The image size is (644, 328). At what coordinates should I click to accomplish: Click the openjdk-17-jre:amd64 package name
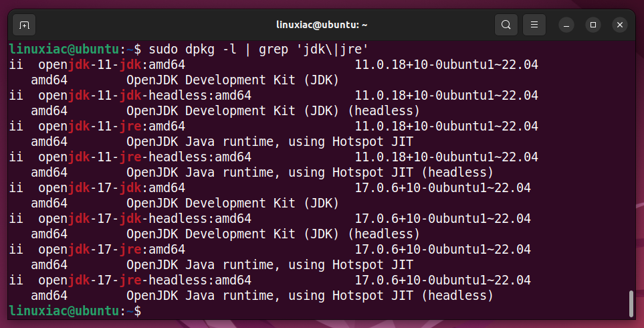click(112, 250)
